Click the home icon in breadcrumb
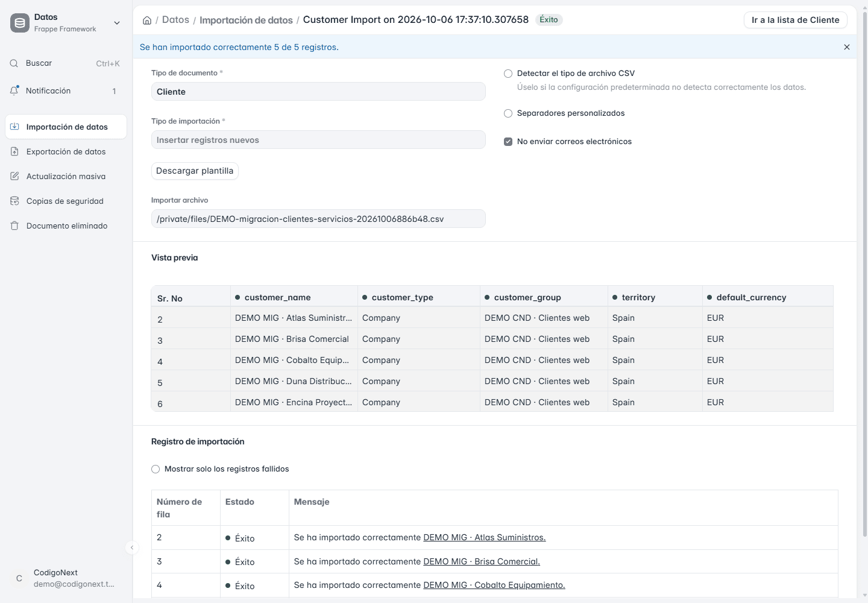The height and width of the screenshot is (603, 868). (147, 21)
